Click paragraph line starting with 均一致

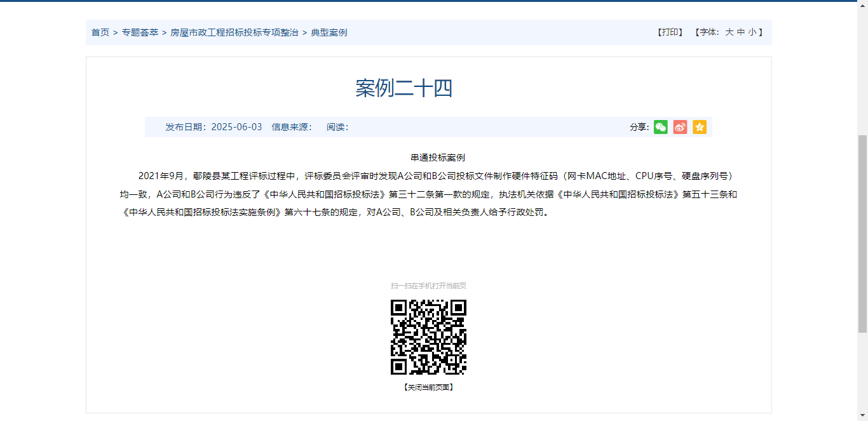click(428, 194)
